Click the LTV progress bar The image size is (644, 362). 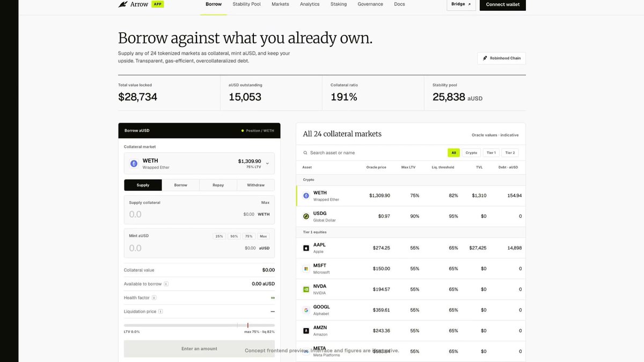point(199,325)
